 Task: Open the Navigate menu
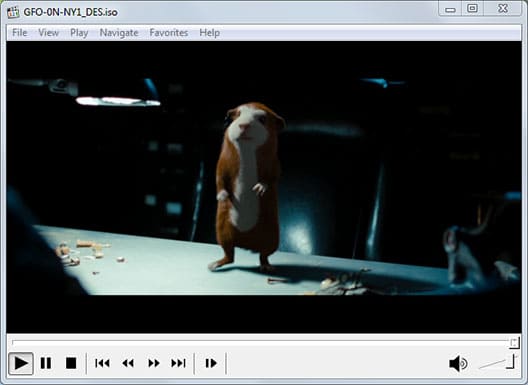[119, 33]
